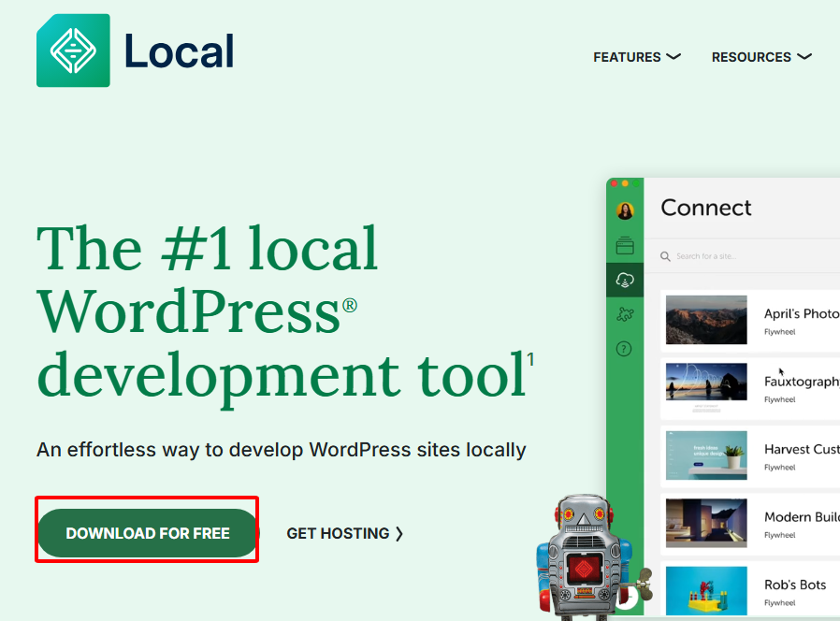The width and height of the screenshot is (840, 621).
Task: Open the add-ons puzzle icon in sidebar
Action: [x=625, y=314]
